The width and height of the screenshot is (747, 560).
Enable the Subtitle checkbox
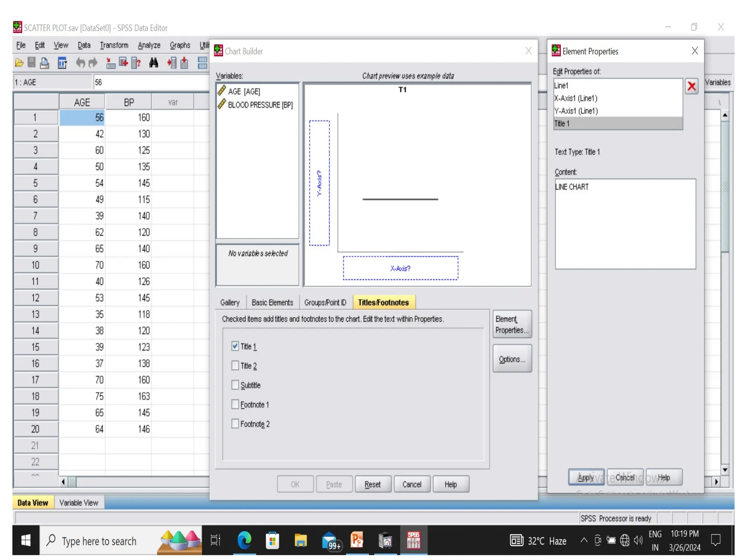(x=235, y=385)
